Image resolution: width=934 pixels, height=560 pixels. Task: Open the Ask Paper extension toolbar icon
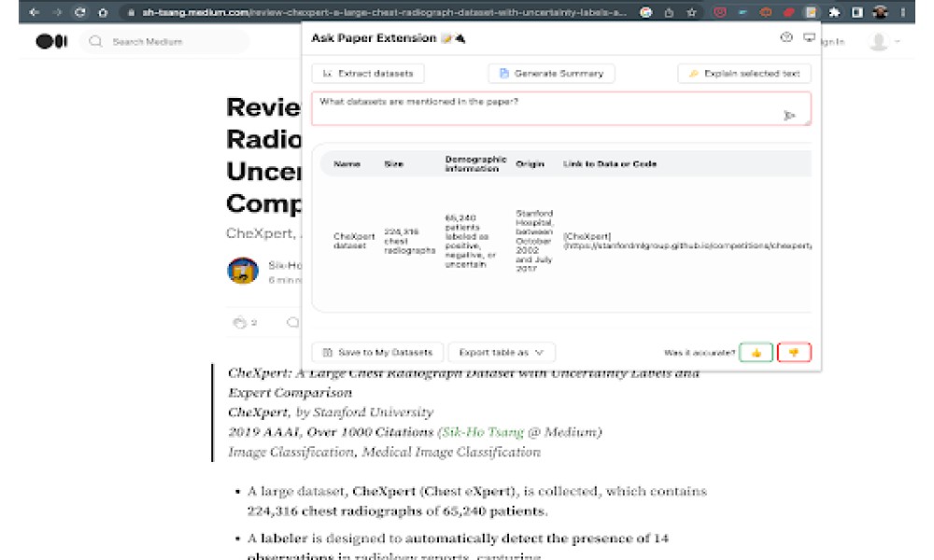point(811,12)
